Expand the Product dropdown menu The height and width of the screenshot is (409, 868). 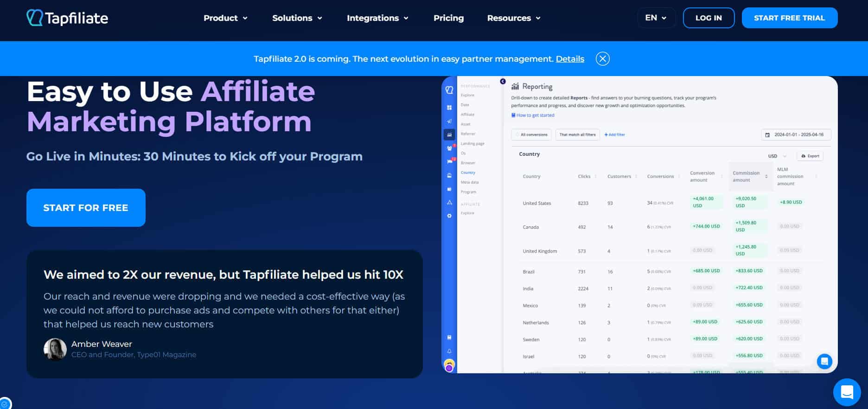click(x=225, y=18)
